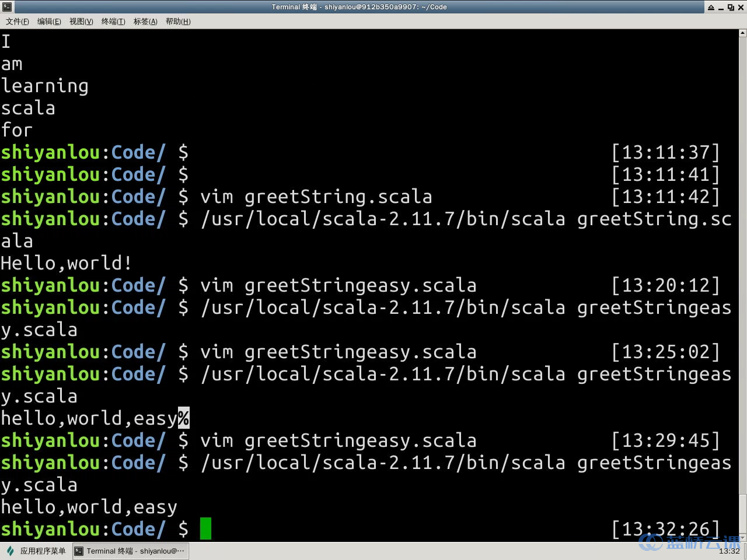Click the Terminal icon on the taskbar entry
The width and height of the screenshot is (747, 560).
click(x=78, y=551)
